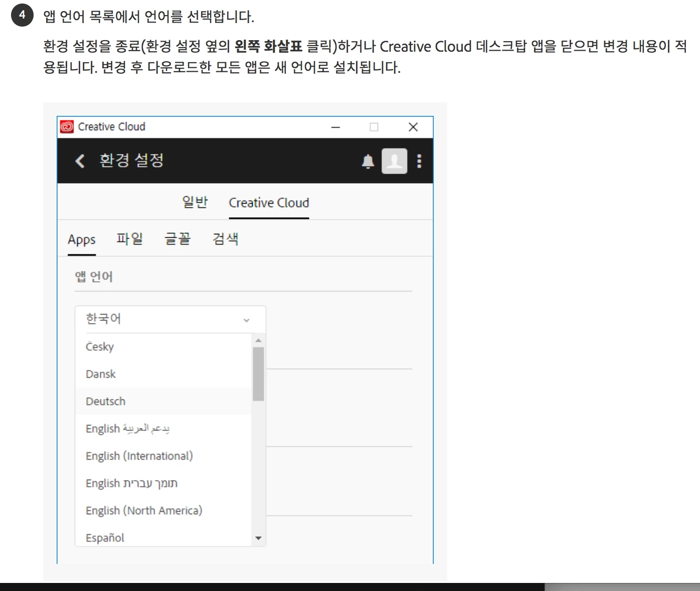Choose English with Arabic support option
The width and height of the screenshot is (700, 591).
click(x=163, y=428)
